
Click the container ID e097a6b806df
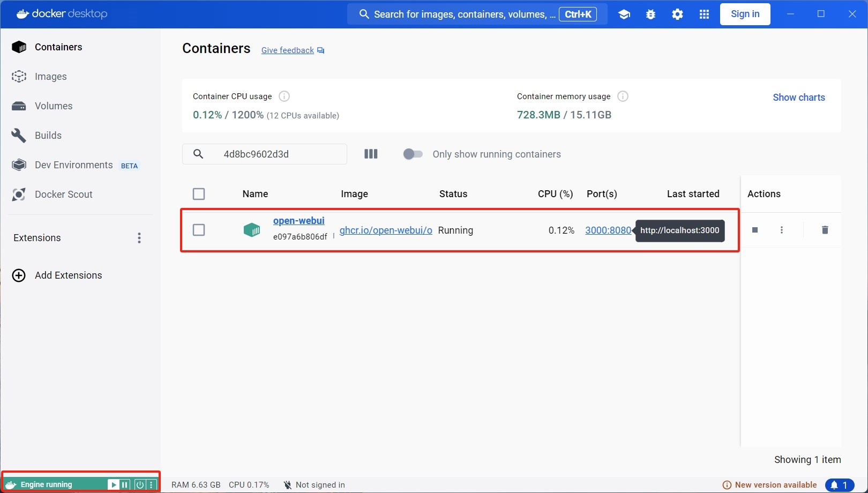[x=300, y=237]
